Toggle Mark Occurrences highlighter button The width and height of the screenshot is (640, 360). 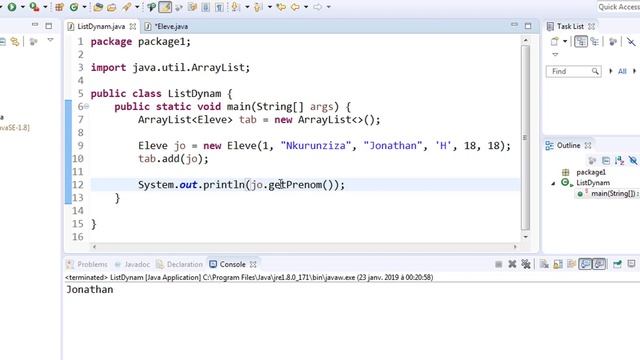(x=164, y=7)
